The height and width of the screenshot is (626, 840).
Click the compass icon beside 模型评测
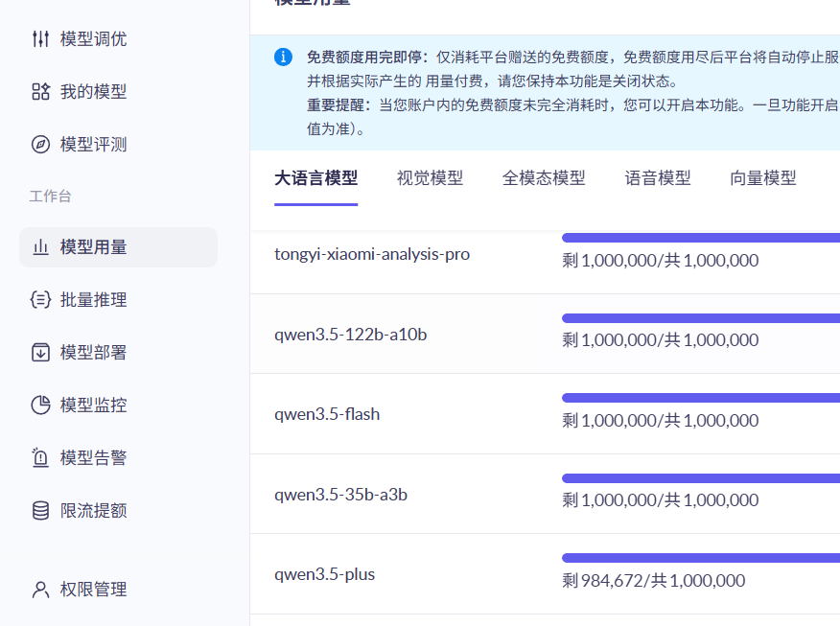click(40, 144)
